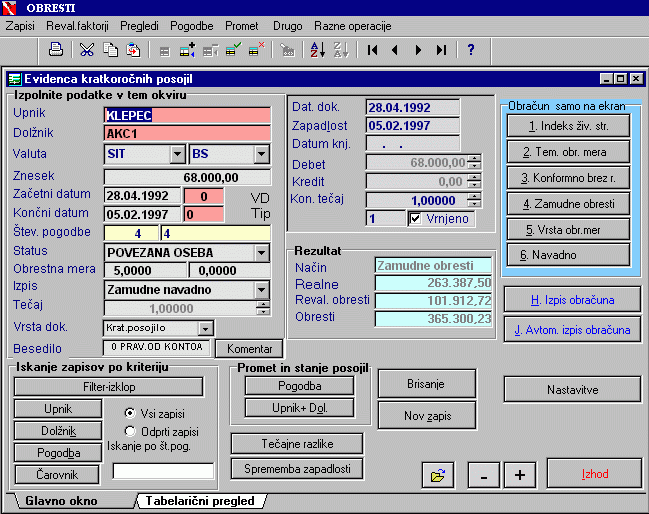
Task: Click the save record green check icon
Action: 233,50
